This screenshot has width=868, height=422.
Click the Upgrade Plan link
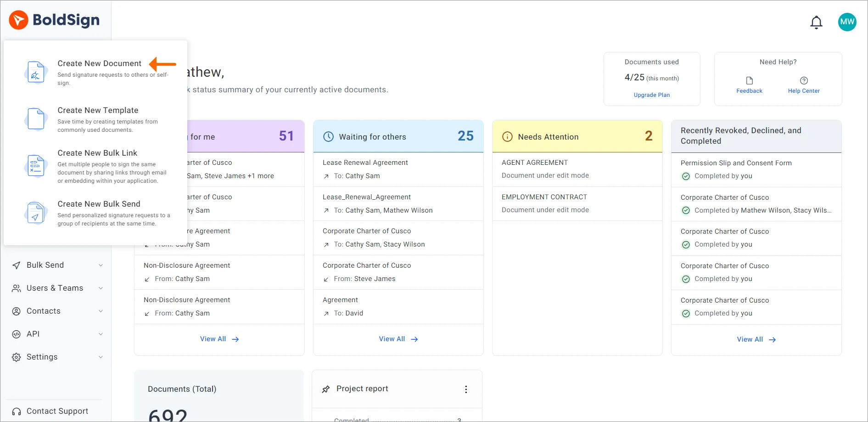coord(652,95)
